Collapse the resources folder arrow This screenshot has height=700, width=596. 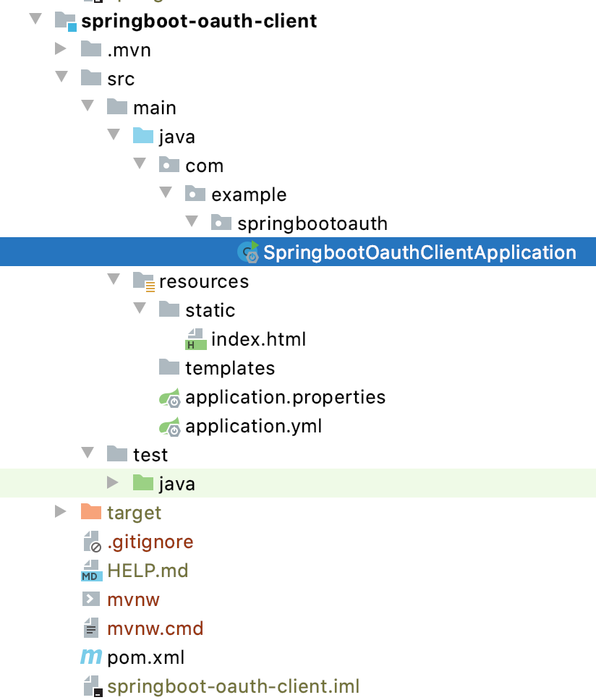tap(114, 281)
